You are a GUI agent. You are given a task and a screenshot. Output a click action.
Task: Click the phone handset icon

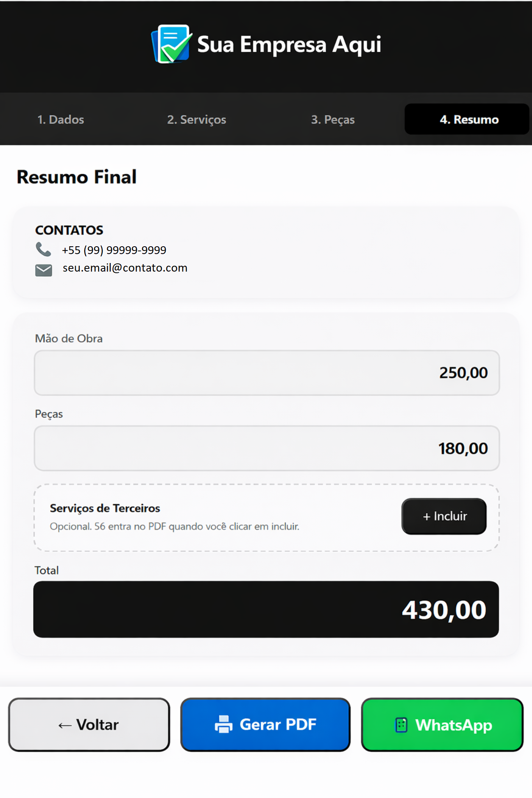point(43,249)
